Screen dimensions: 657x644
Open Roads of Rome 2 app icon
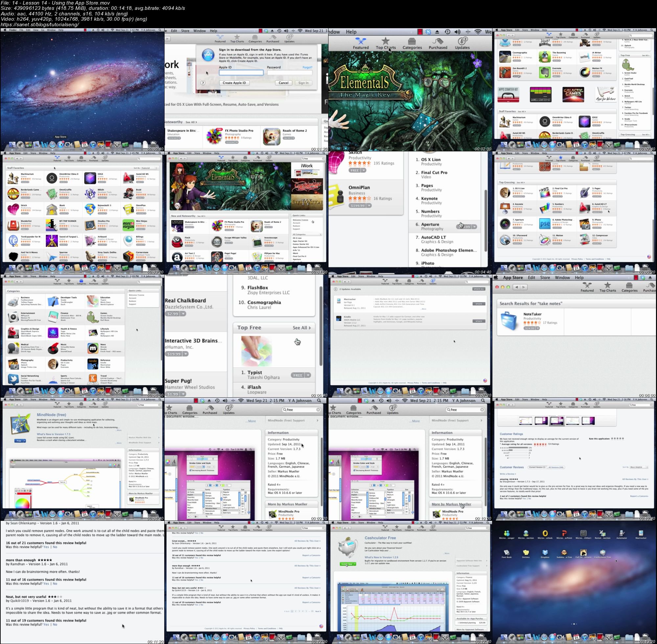point(272,136)
